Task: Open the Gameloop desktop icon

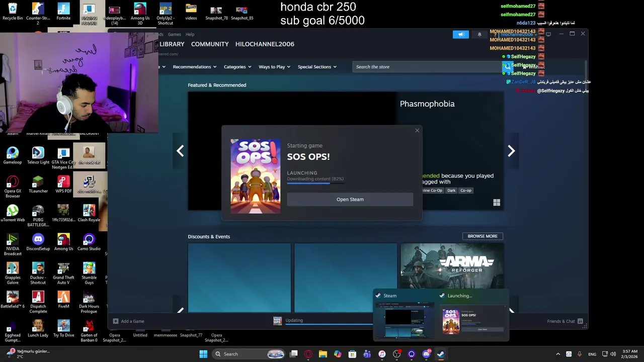Action: click(13, 156)
